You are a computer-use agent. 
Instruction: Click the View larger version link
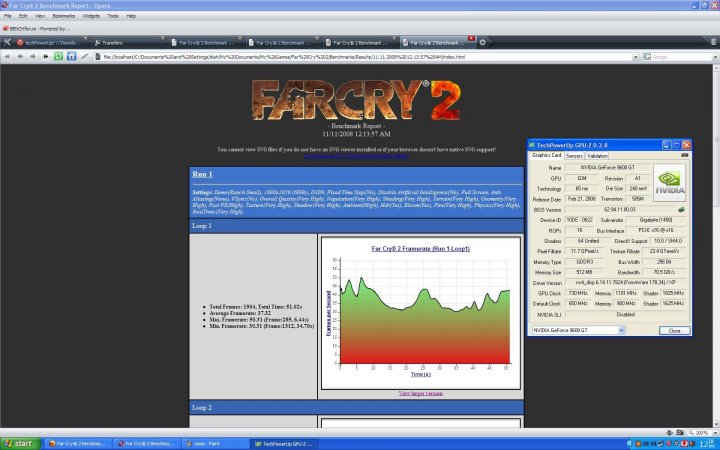click(421, 394)
